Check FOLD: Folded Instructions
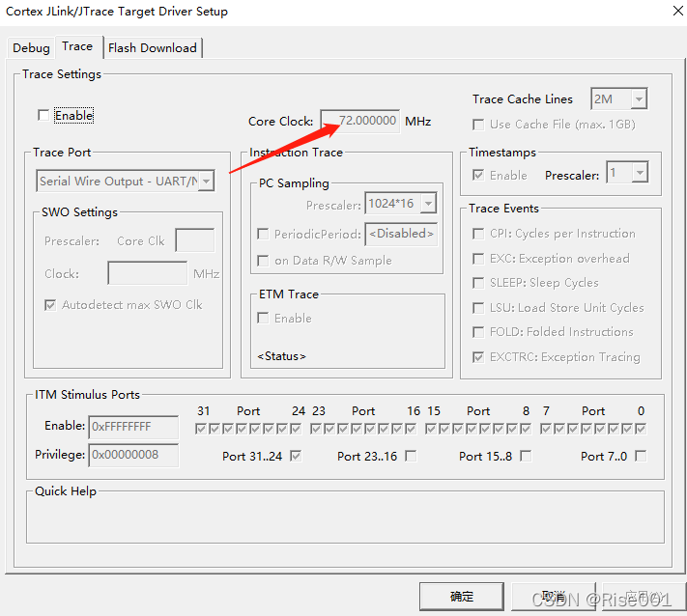 pos(478,332)
